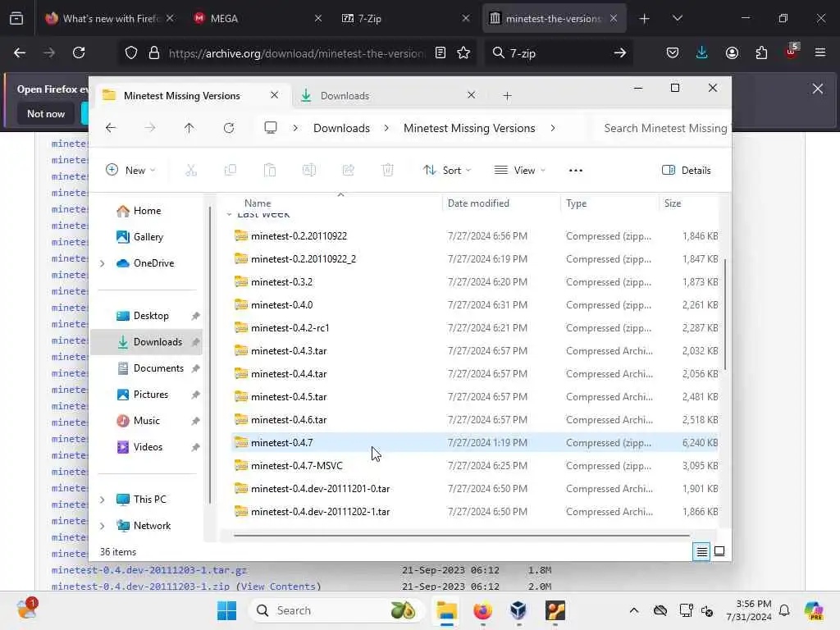
Task: Click Rename icon in Explorer toolbar
Action: point(309,171)
